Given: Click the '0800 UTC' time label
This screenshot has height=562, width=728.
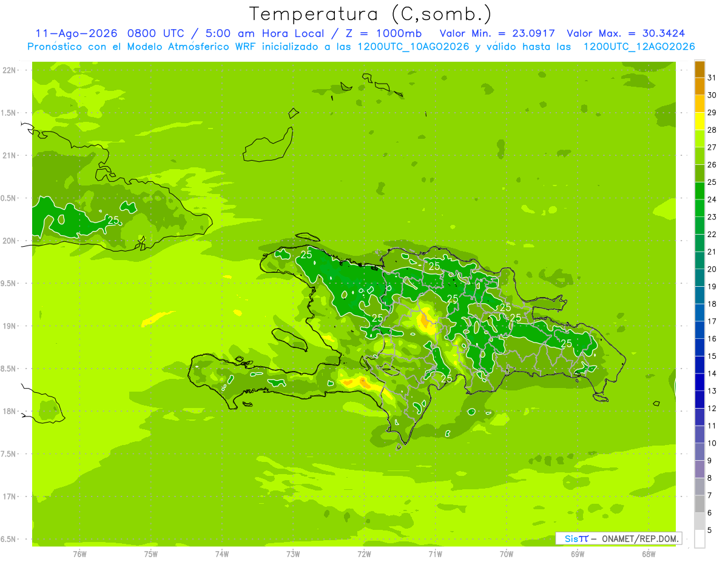Looking at the screenshot, I should click(157, 33).
